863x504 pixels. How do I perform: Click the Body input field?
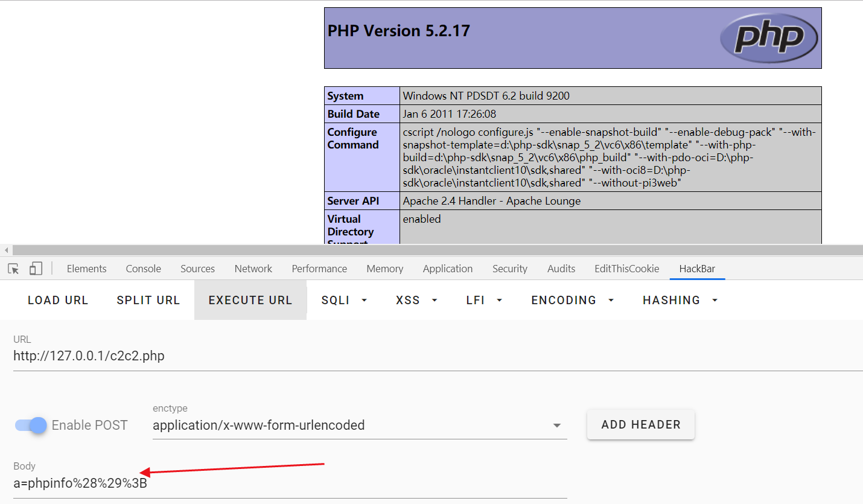290,483
